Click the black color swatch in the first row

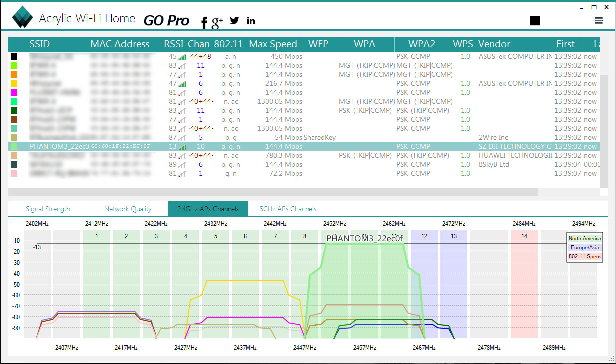tap(14, 57)
